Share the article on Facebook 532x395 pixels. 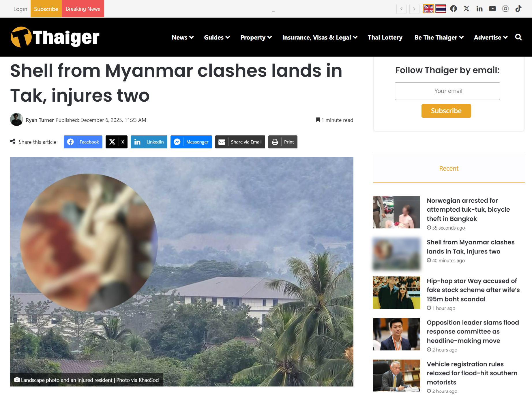pyautogui.click(x=83, y=142)
